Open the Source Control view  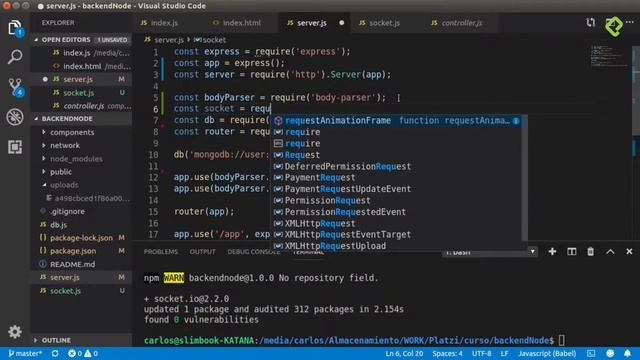[16, 87]
